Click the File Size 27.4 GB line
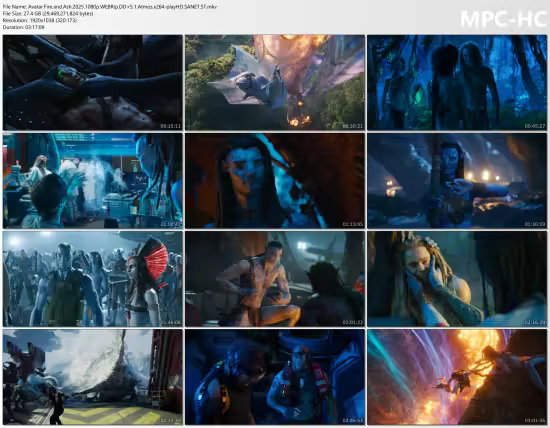This screenshot has width=550, height=428. tap(48, 13)
